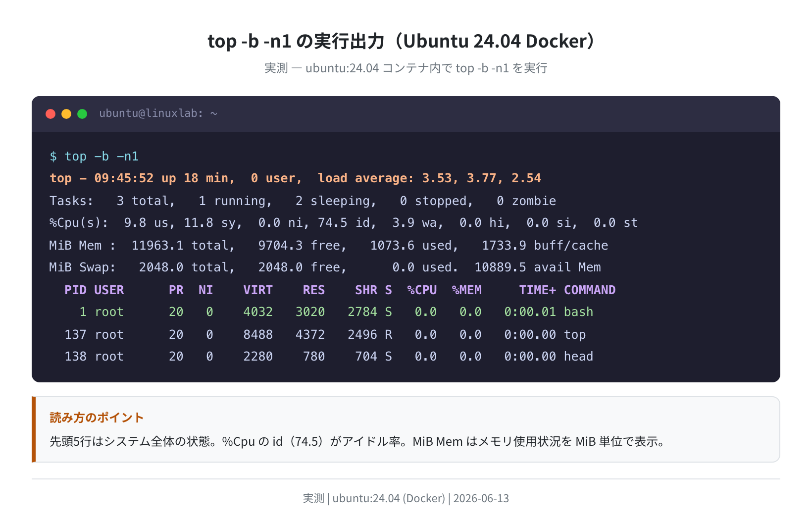Click the "load average:" label
Image resolution: width=812 pixels, height=525 pixels.
pos(366,178)
